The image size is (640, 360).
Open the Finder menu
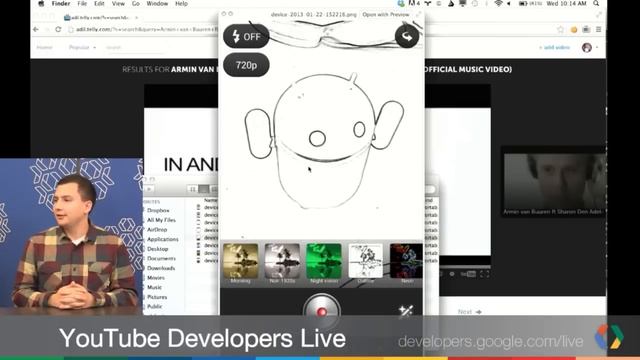click(61, 4)
